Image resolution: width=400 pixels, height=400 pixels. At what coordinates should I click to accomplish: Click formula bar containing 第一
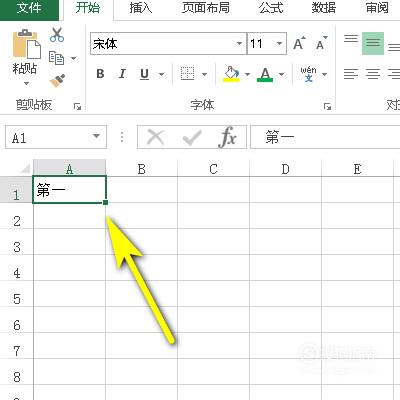pyautogui.click(x=325, y=137)
